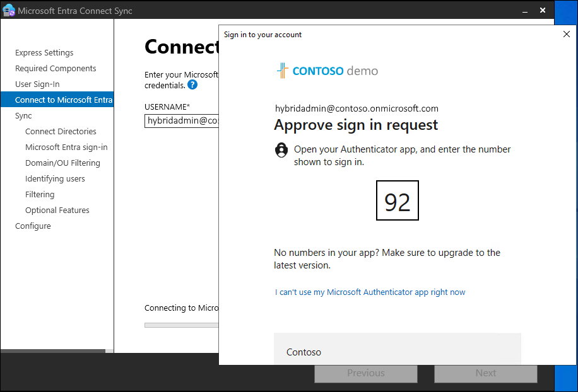Click the Previous button
The image size is (578, 392).
pos(366,373)
